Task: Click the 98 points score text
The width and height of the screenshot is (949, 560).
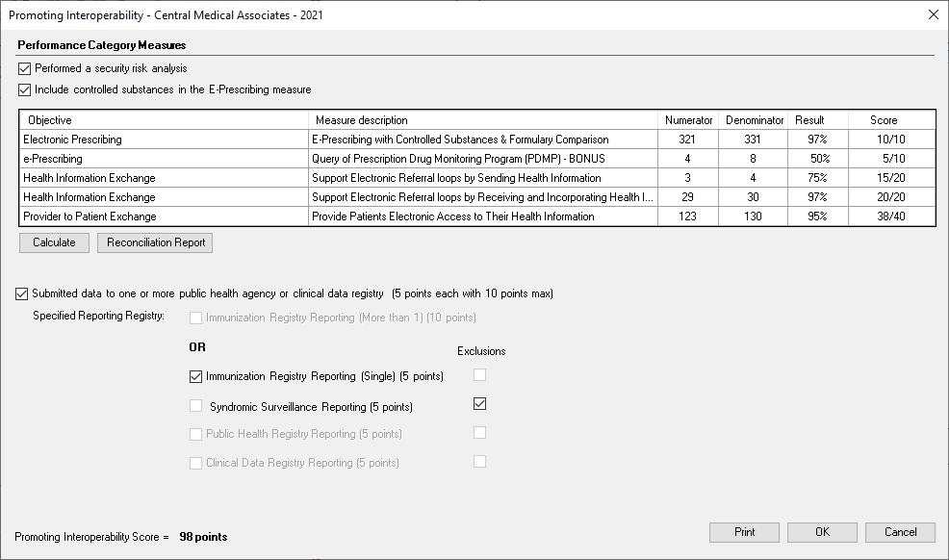Action: click(x=203, y=537)
